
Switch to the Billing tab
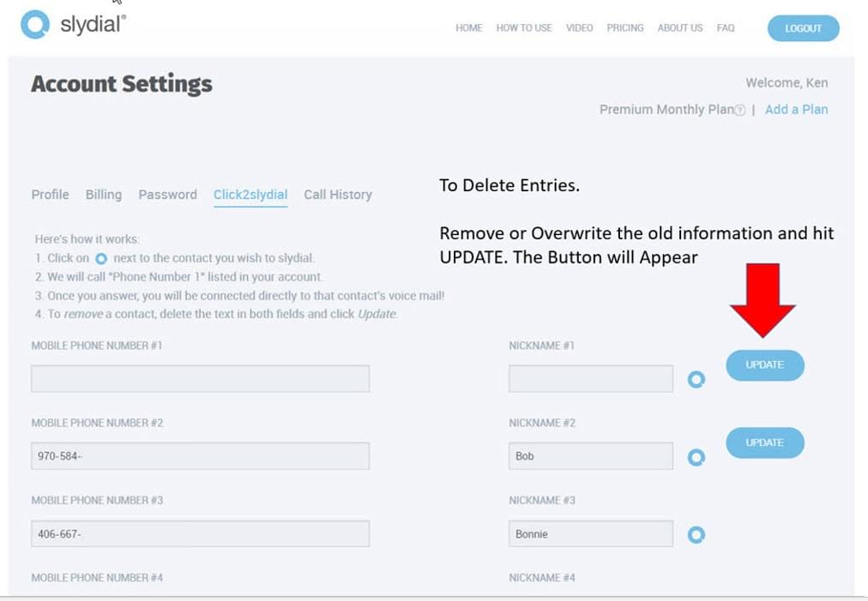tap(103, 195)
